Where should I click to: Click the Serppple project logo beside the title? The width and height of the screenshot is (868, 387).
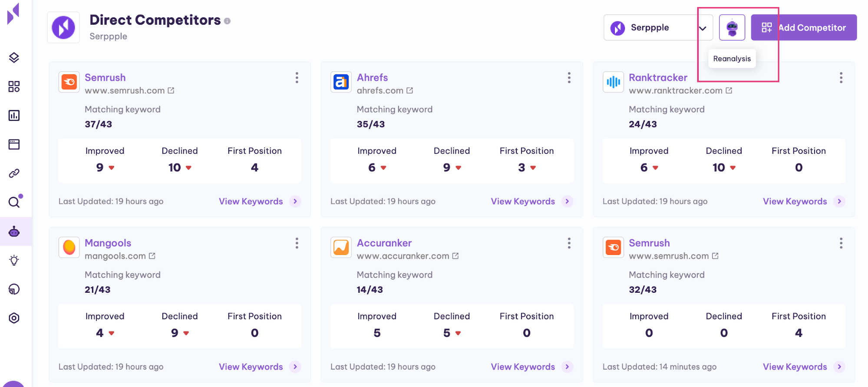pyautogui.click(x=63, y=27)
